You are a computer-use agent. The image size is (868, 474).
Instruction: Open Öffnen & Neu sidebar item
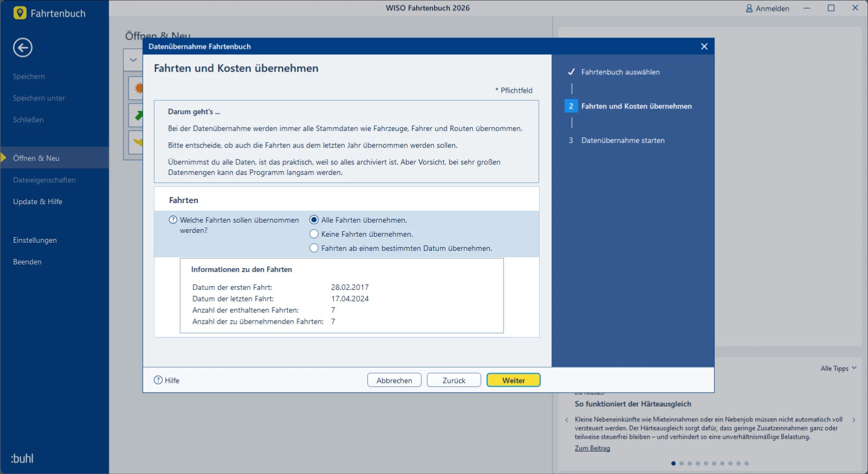click(x=54, y=158)
